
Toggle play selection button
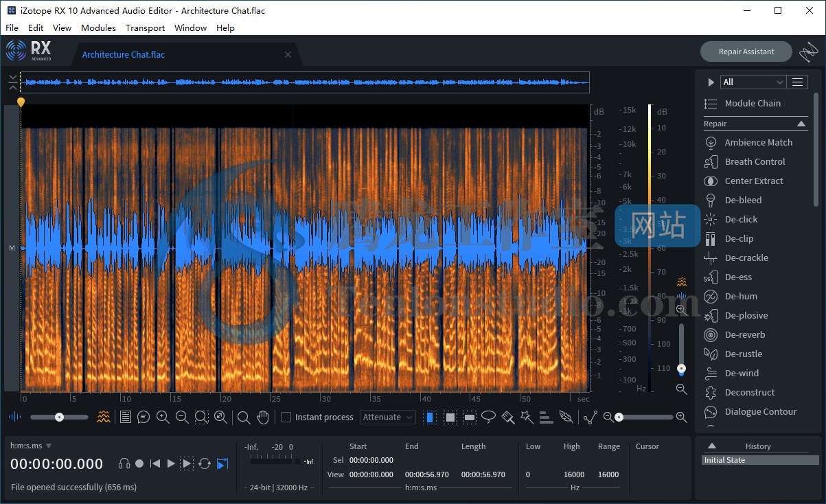[187, 463]
